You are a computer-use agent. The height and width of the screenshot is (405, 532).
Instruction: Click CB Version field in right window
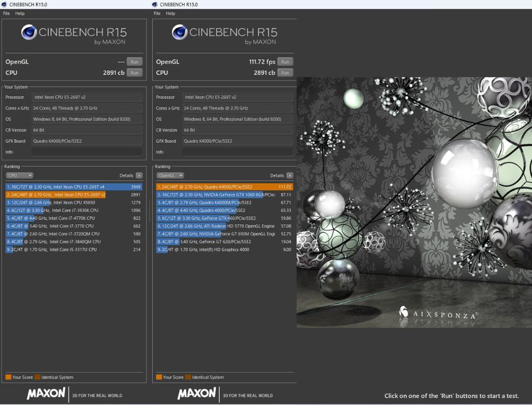[x=237, y=130]
